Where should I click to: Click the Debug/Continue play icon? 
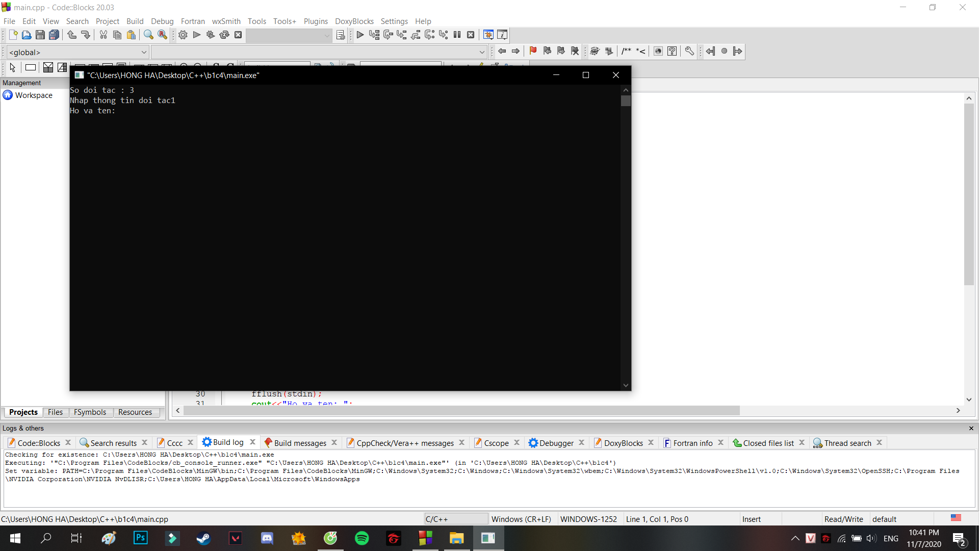360,35
